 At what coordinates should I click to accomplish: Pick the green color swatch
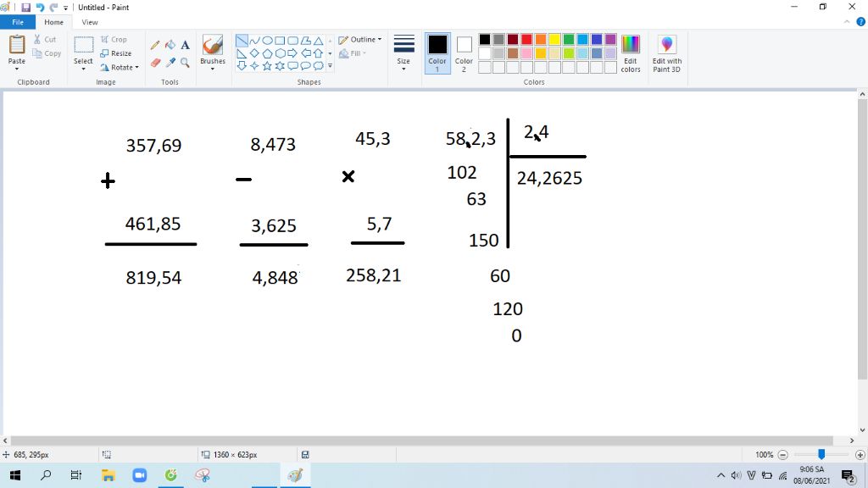569,39
